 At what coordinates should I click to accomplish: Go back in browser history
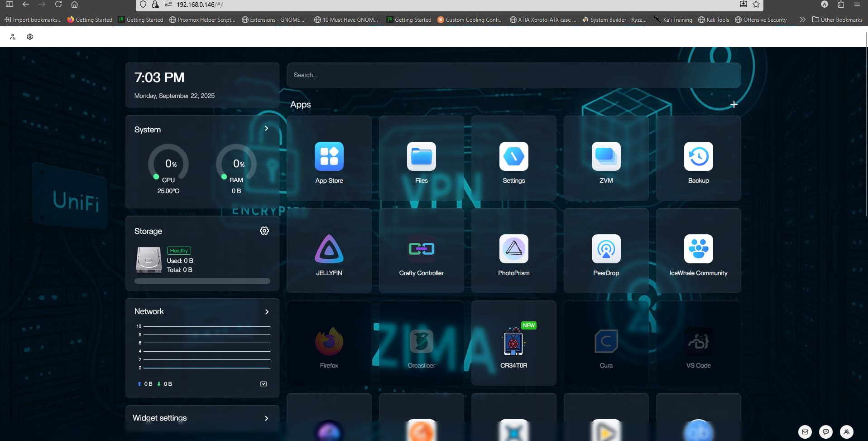point(26,5)
